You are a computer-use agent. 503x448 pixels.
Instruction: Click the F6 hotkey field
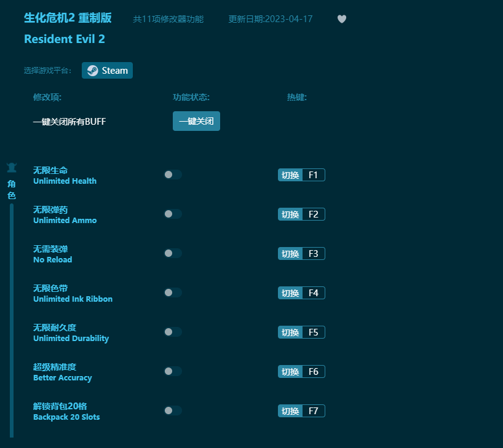314,372
